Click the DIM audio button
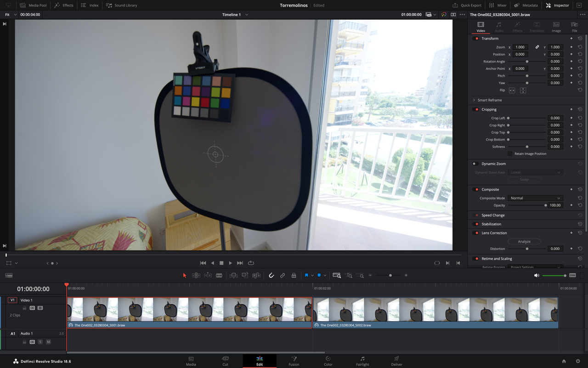Image resolution: width=588 pixels, height=368 pixels. [x=572, y=276]
